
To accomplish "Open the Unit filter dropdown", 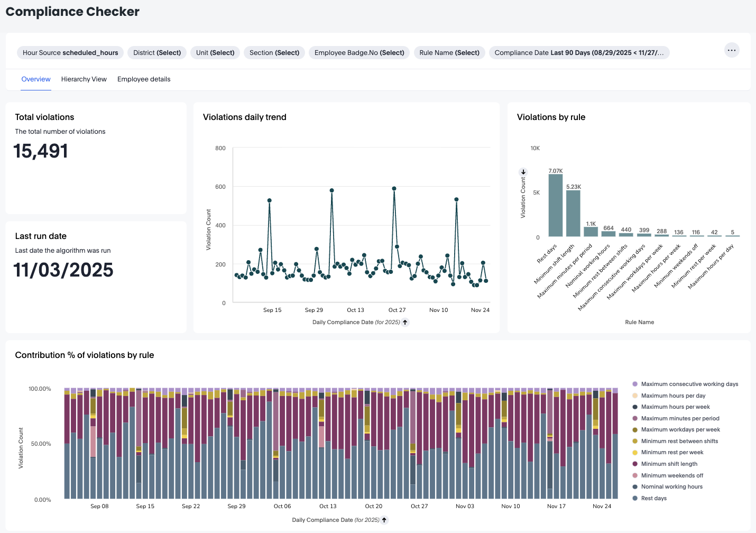I will (x=215, y=53).
